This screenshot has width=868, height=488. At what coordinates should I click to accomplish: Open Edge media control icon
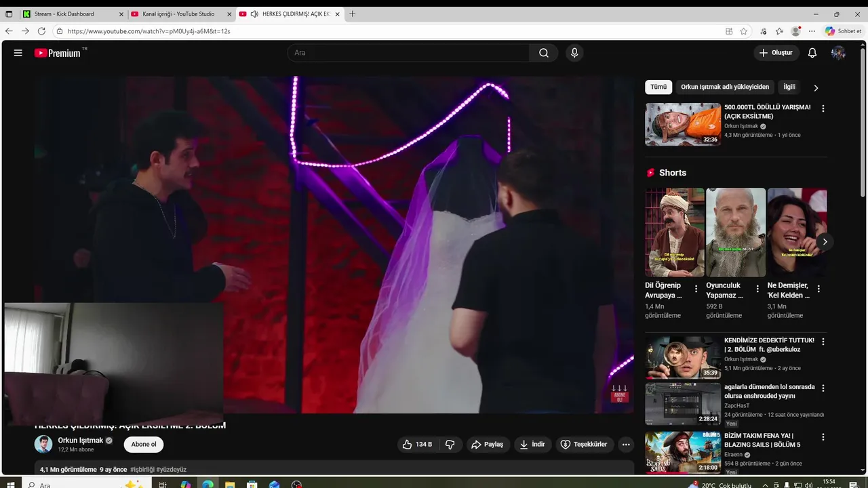[764, 31]
